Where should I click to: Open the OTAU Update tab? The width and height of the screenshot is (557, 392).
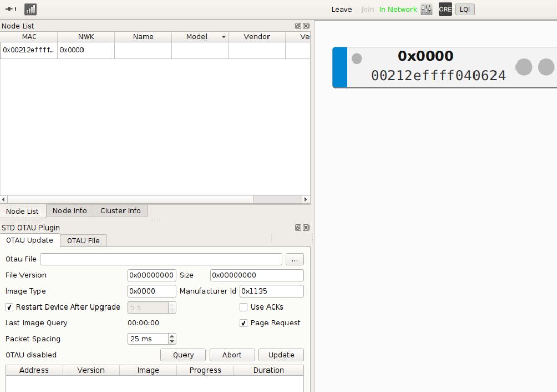pyautogui.click(x=30, y=240)
